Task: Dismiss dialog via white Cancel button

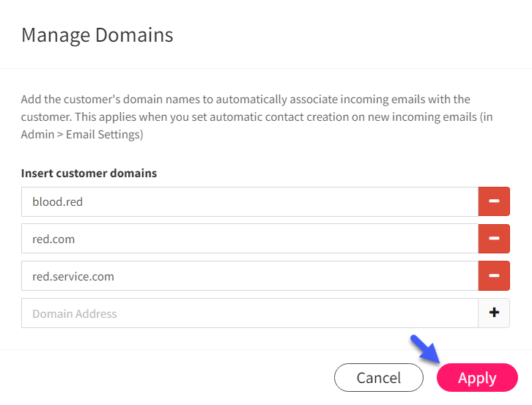Action: tap(379, 377)
